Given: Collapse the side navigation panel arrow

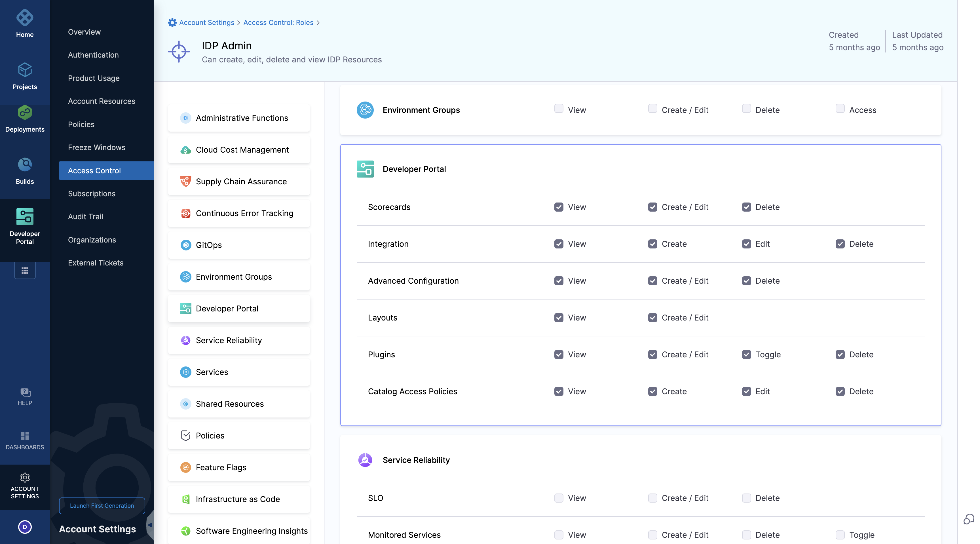Looking at the screenshot, I should tap(150, 525).
